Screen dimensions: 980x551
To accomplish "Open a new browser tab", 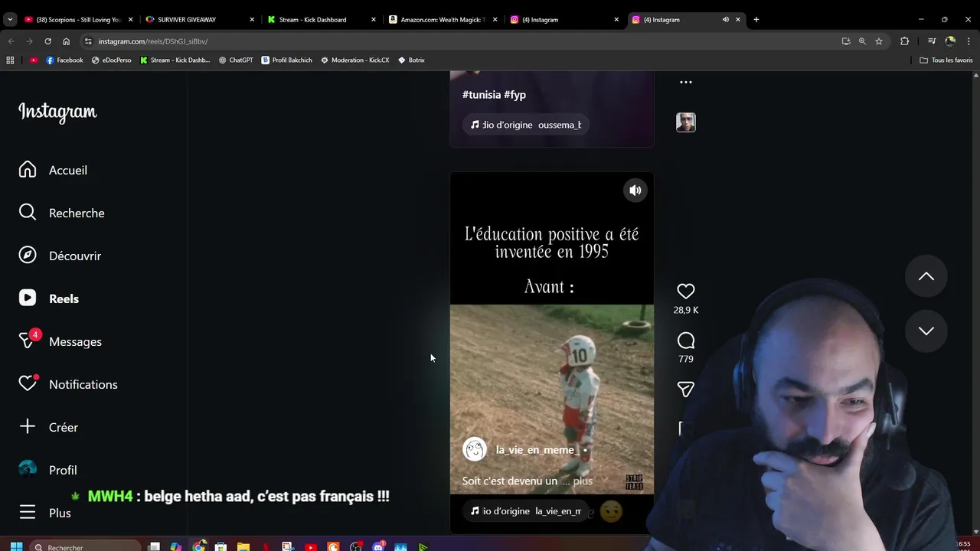I will [756, 19].
